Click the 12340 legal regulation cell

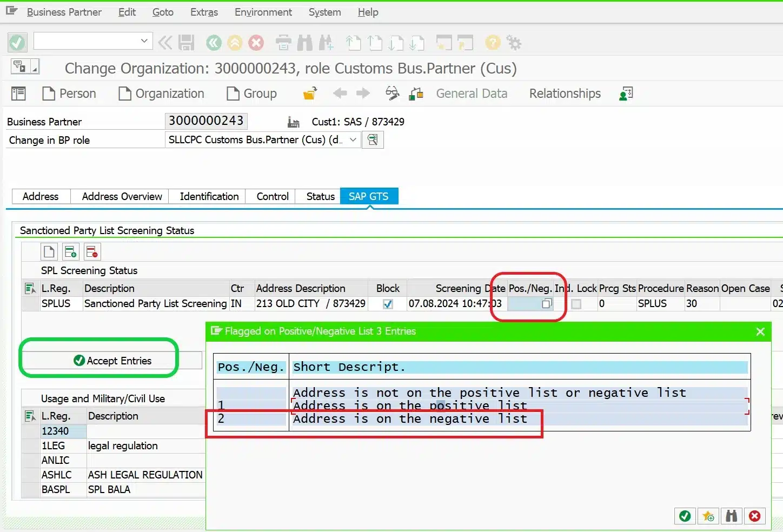(x=63, y=431)
